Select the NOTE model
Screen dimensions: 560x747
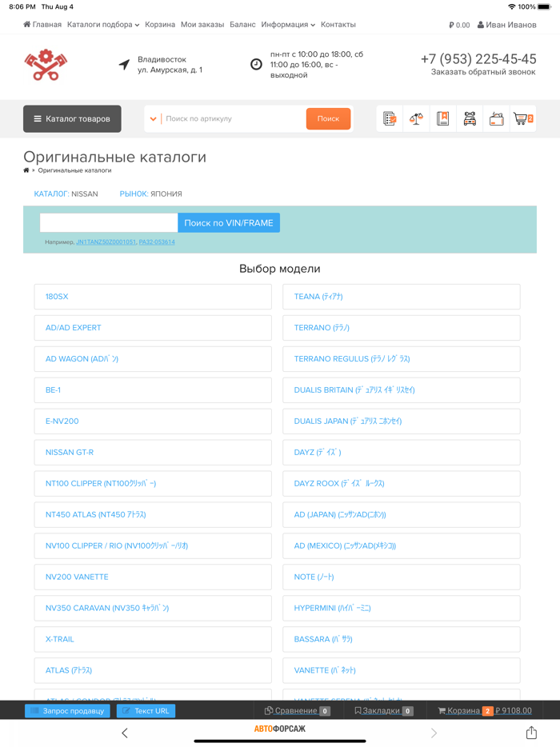[x=402, y=577]
